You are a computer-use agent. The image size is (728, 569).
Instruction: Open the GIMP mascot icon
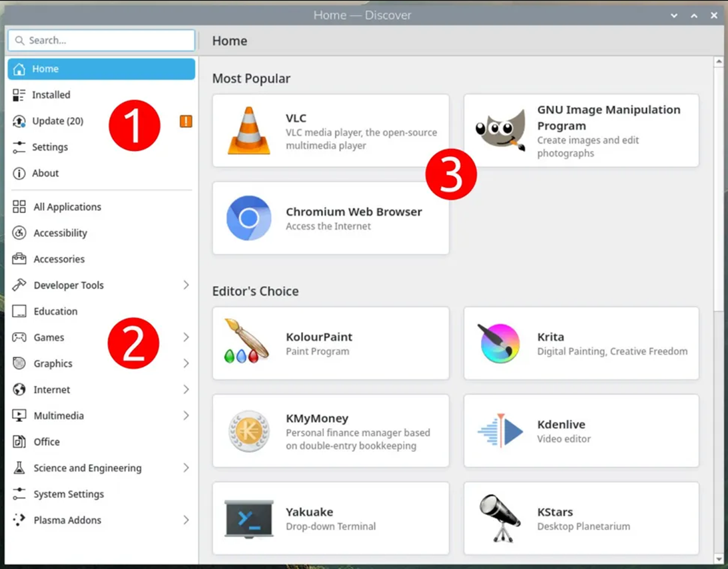click(x=500, y=130)
